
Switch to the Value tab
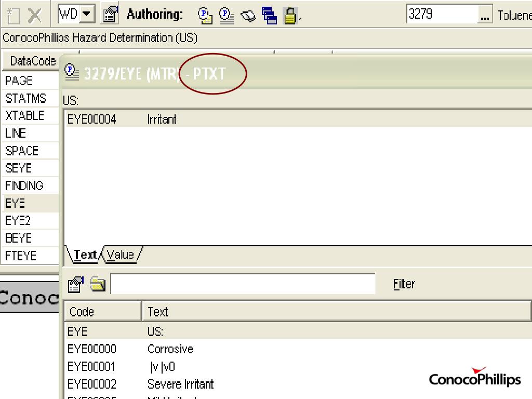click(121, 255)
